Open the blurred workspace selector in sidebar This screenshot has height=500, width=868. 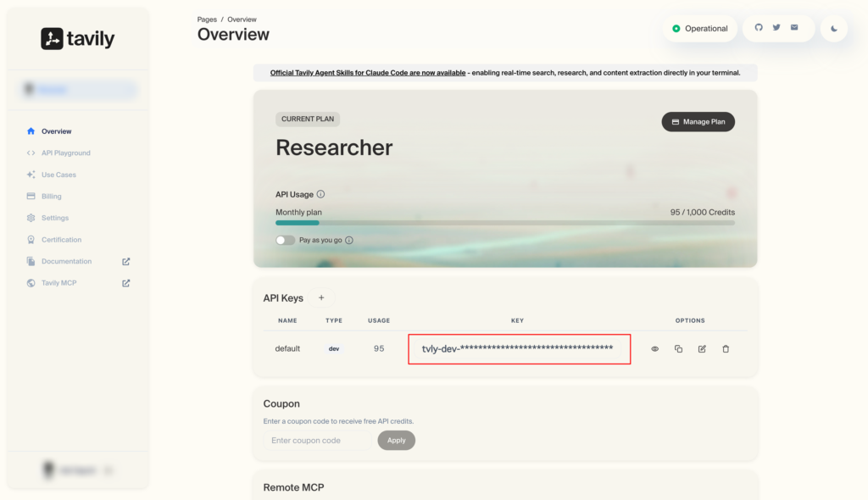coord(78,90)
